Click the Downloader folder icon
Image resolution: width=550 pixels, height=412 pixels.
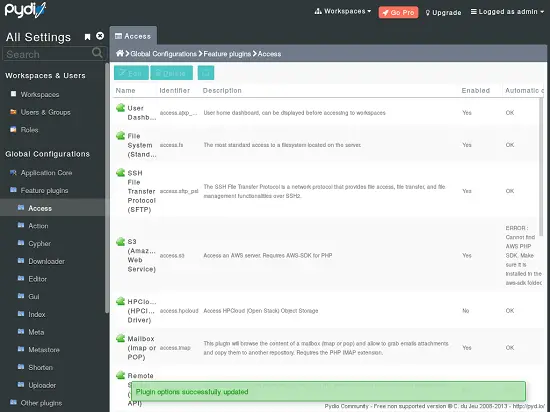coord(21,261)
